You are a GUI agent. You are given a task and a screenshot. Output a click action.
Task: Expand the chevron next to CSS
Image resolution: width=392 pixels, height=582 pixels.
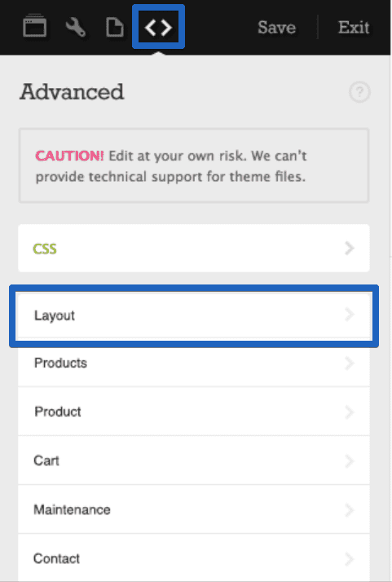pos(350,249)
